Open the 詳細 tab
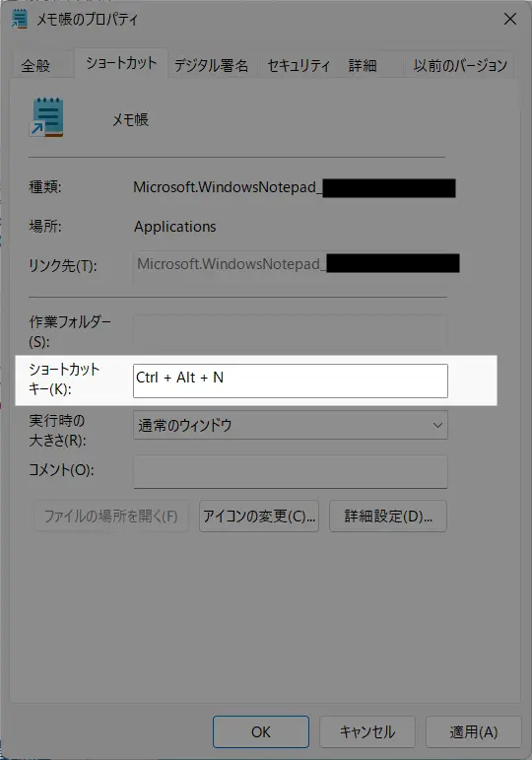This screenshot has width=532, height=760. (363, 65)
